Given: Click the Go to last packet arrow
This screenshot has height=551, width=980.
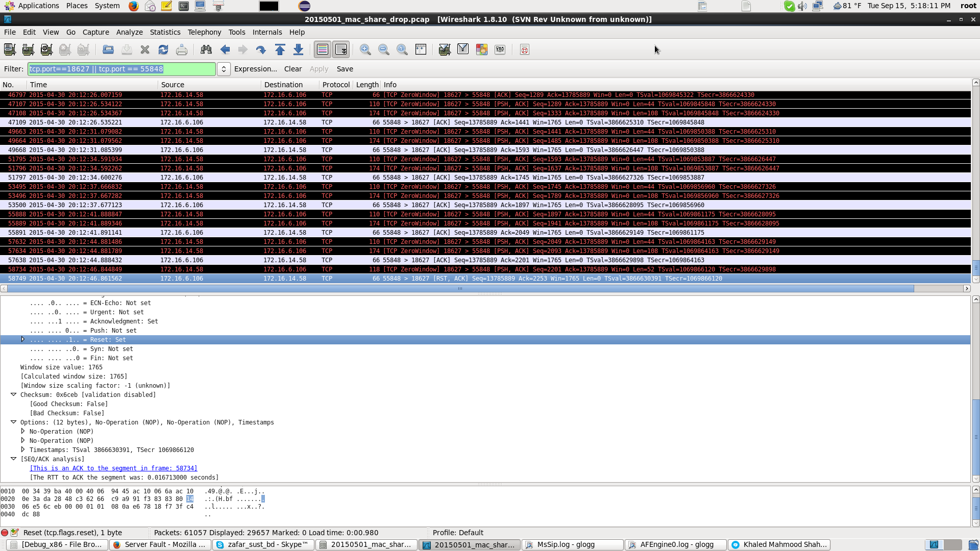Looking at the screenshot, I should click(299, 49).
